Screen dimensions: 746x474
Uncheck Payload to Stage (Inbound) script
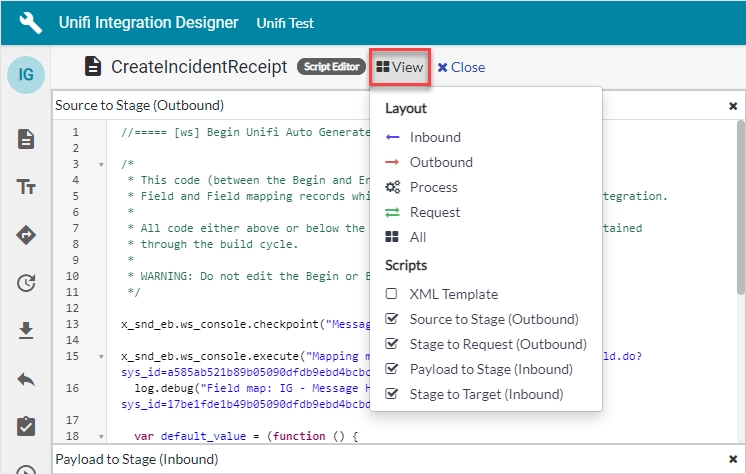point(393,370)
